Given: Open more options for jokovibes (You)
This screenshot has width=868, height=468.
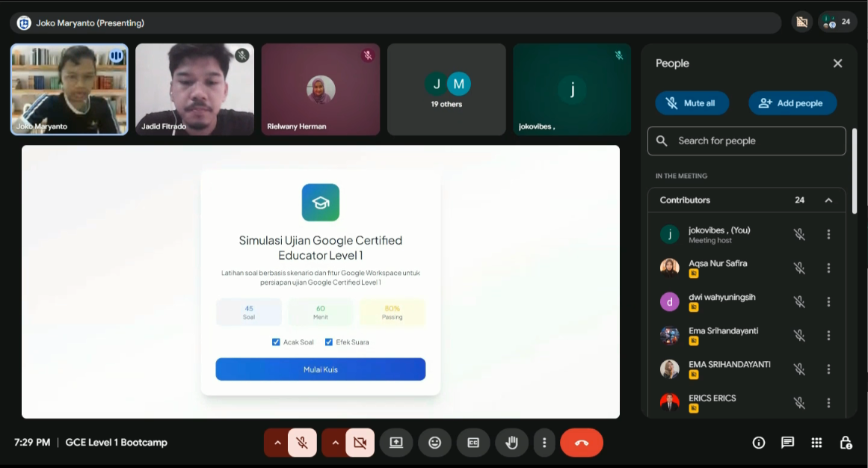Looking at the screenshot, I should 828,234.
